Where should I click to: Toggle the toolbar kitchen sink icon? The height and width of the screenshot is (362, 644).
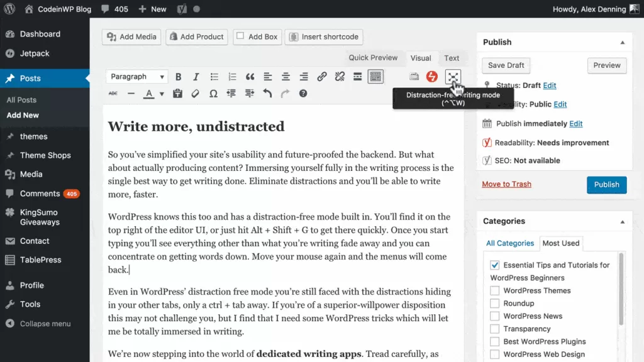pos(375,77)
